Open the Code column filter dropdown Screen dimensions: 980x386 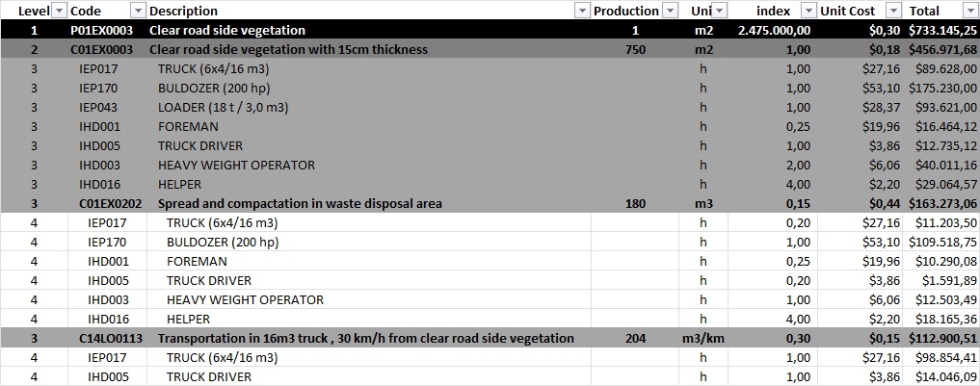[138, 11]
